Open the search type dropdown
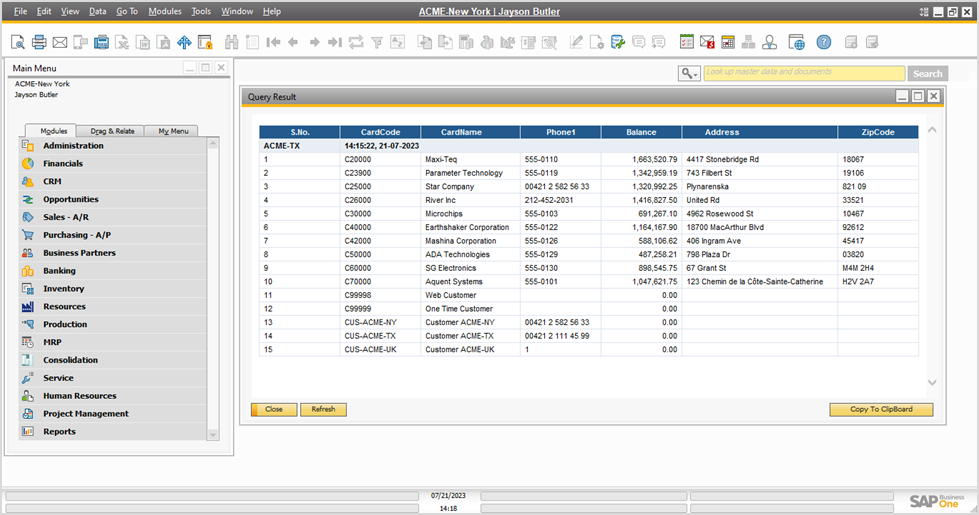Screen dimensions: 979x515 pyautogui.click(x=688, y=73)
